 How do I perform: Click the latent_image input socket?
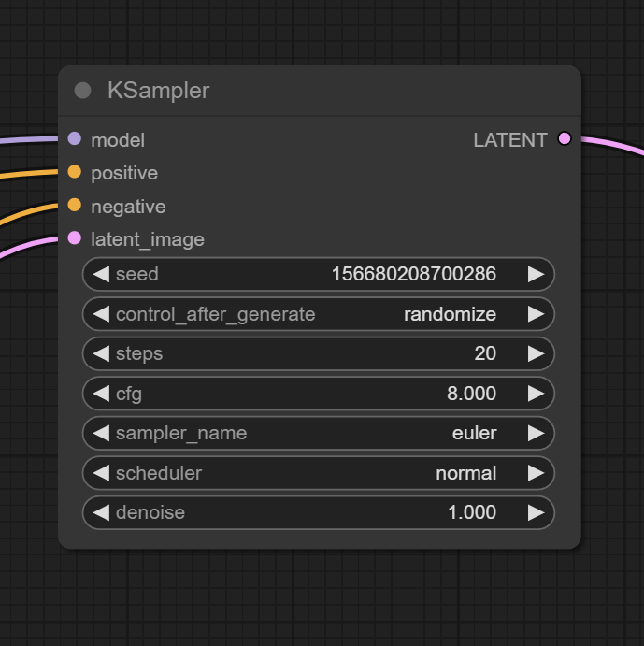(75, 238)
